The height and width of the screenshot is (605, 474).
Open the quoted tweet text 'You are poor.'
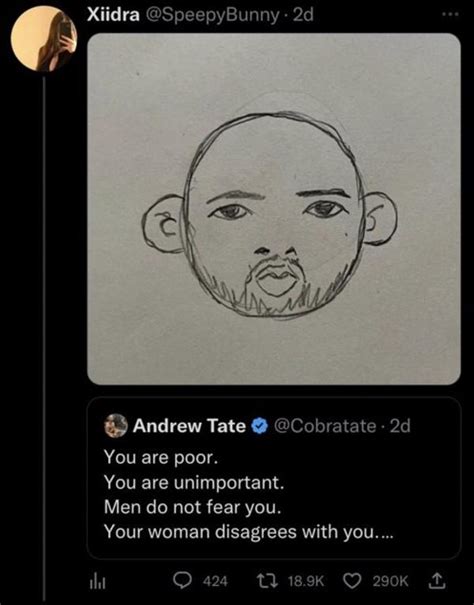pos(161,458)
